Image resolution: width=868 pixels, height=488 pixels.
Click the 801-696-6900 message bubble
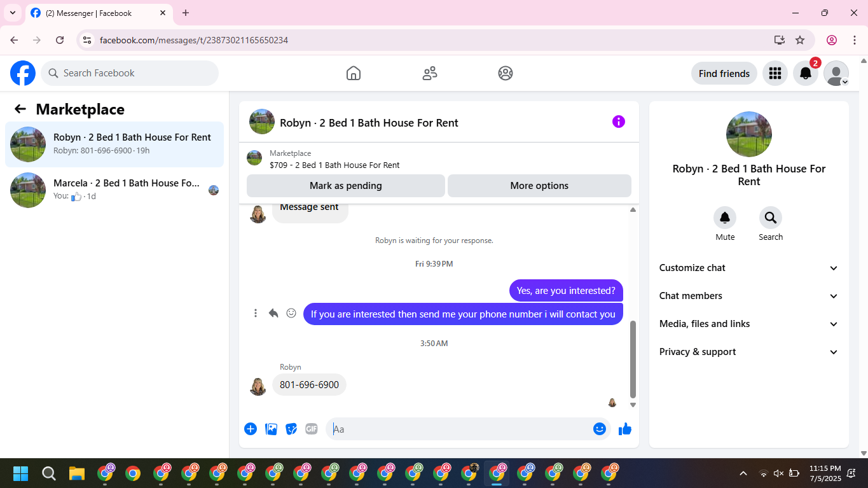coord(309,385)
